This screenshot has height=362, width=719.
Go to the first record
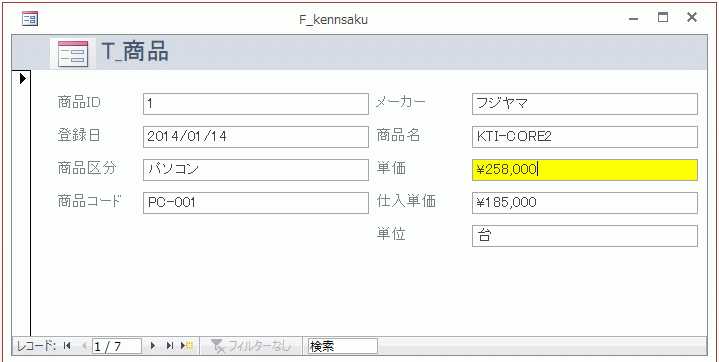67,346
